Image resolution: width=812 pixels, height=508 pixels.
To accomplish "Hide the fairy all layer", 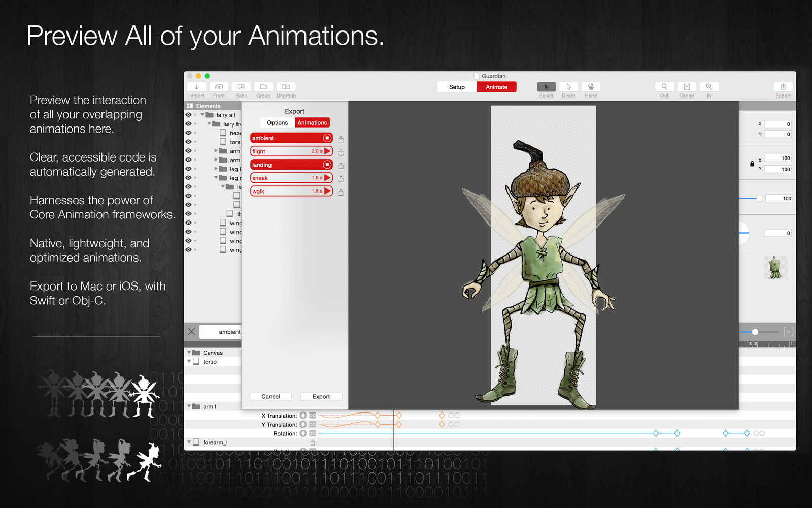I will [x=188, y=115].
